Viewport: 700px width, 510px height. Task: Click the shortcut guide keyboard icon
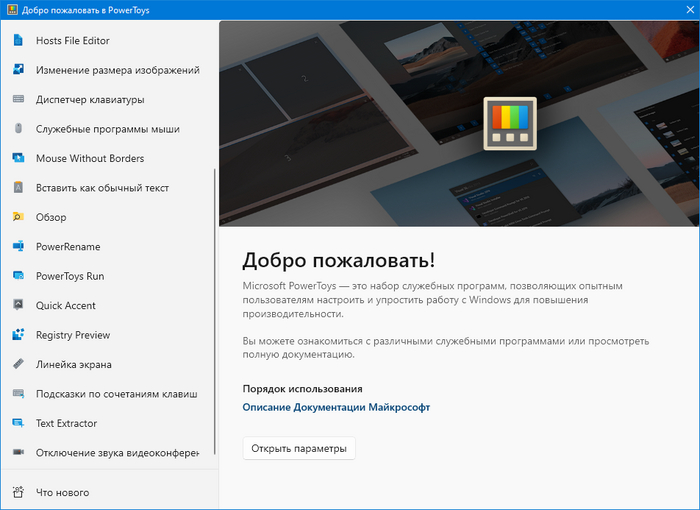coord(18,393)
